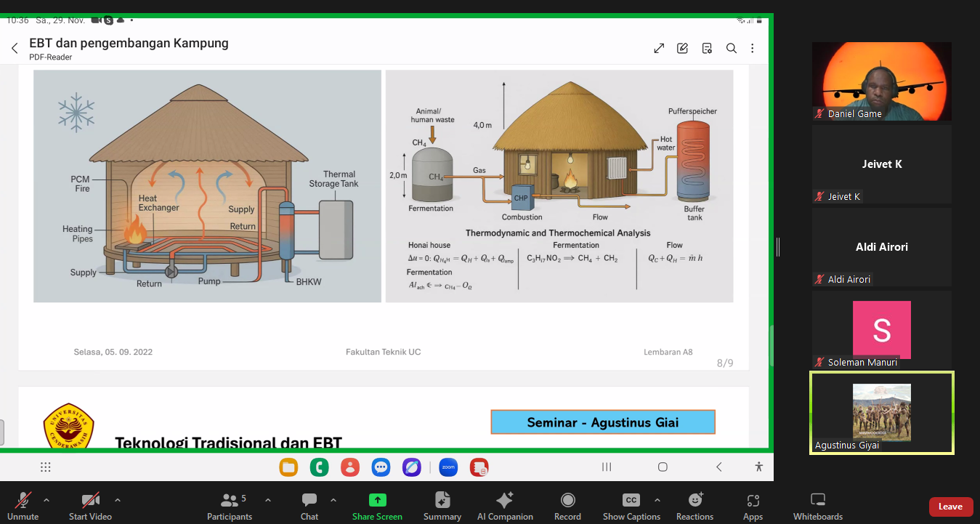This screenshot has width=980, height=524.
Task: Expand participants options chevron
Action: pos(267,500)
